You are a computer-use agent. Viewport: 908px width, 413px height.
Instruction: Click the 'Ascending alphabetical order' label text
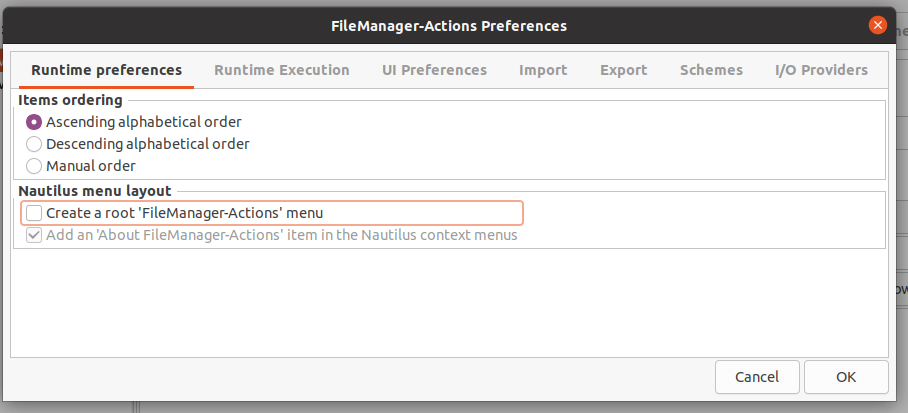point(144,122)
